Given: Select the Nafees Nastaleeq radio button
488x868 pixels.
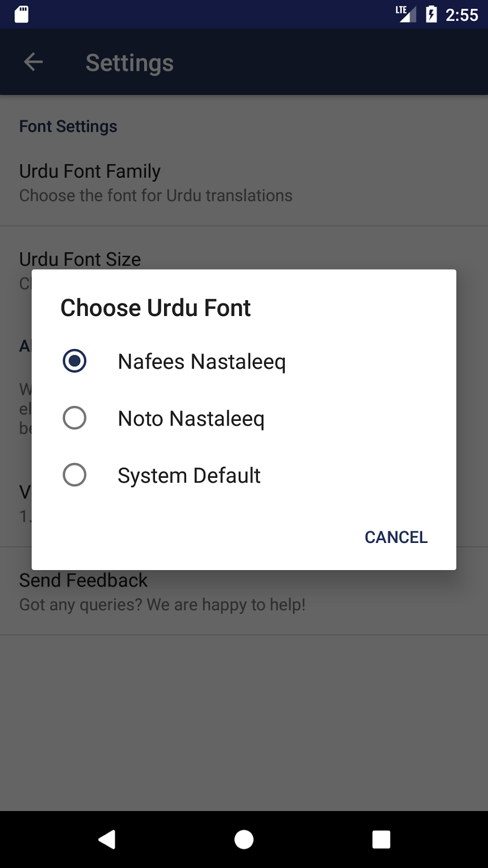Looking at the screenshot, I should coord(75,361).
